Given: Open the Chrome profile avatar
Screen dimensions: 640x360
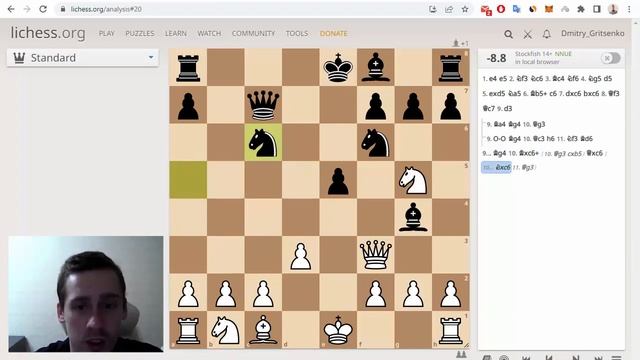Looking at the screenshot, I should click(x=613, y=9).
